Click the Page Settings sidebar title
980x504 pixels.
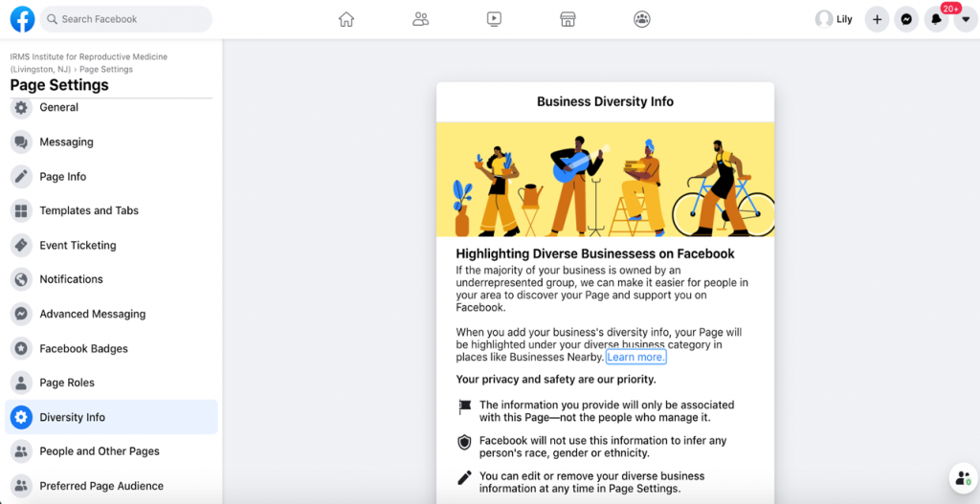(59, 85)
